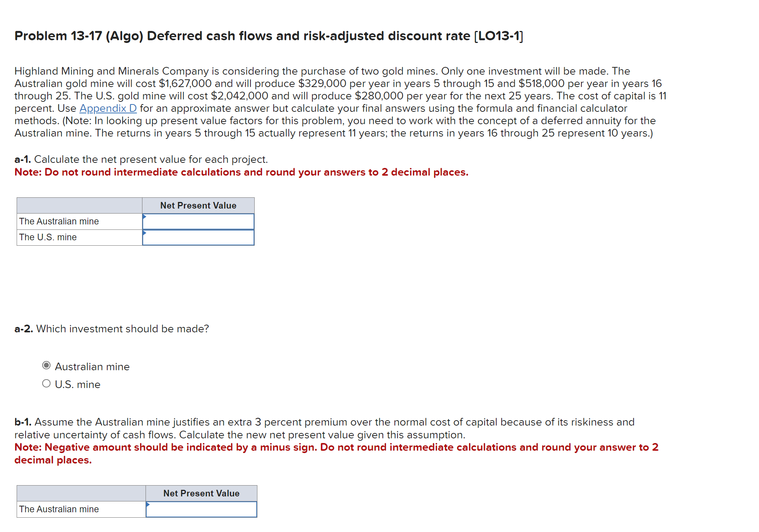Click the U.S. mine NPV input field
The height and width of the screenshot is (532, 759).
coord(198,237)
